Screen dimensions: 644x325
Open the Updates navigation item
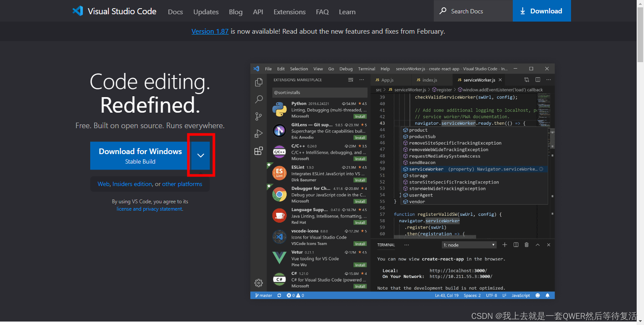coord(206,12)
